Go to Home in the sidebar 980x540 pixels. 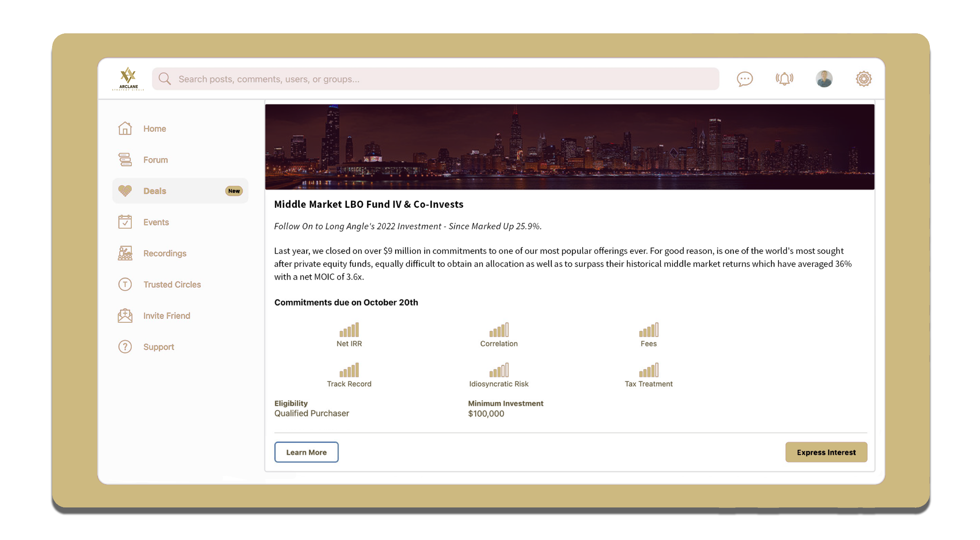pyautogui.click(x=154, y=129)
